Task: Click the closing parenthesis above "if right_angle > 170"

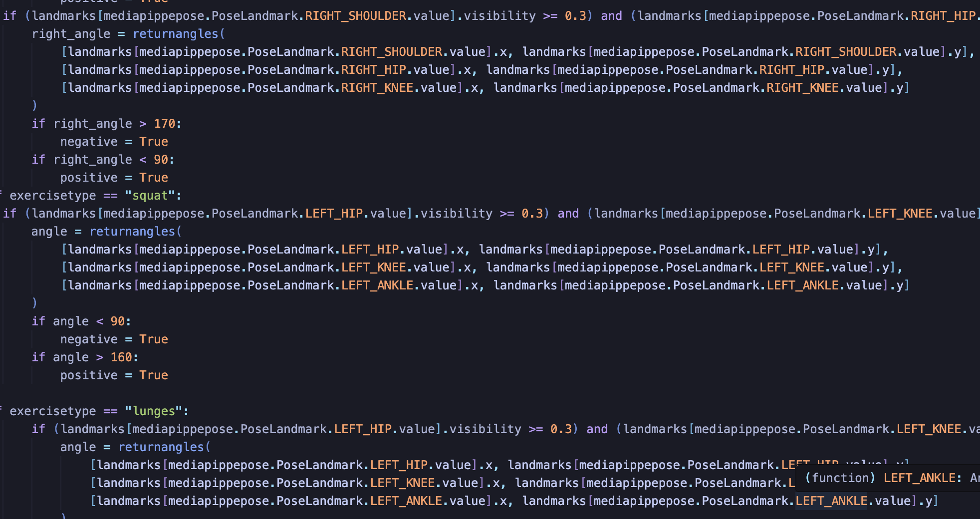Action: [34, 106]
